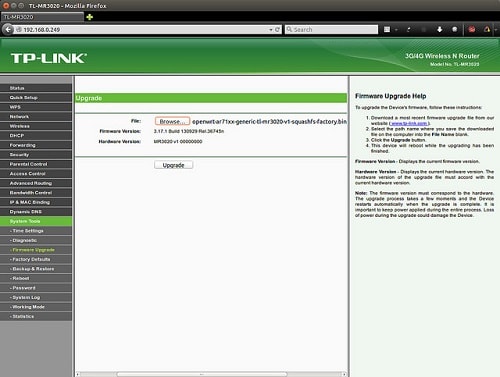
Task: Open the Network sidebar menu
Action: point(36,117)
